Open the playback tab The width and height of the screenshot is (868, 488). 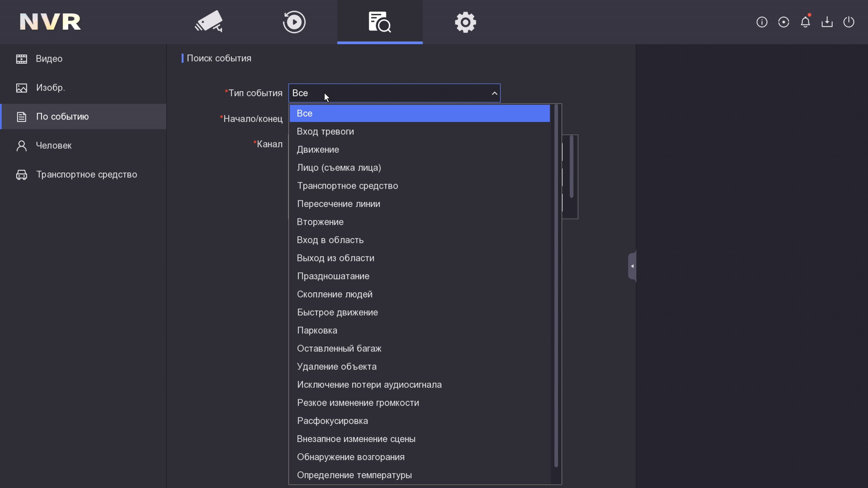(294, 22)
